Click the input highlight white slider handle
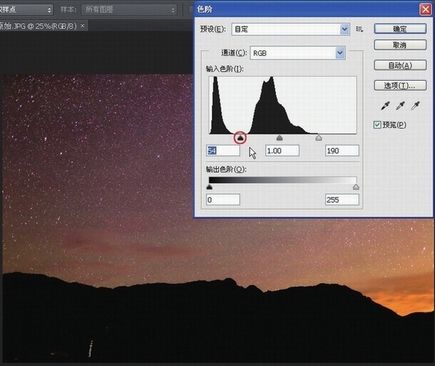Screen dimensions: 435x366 point(319,137)
